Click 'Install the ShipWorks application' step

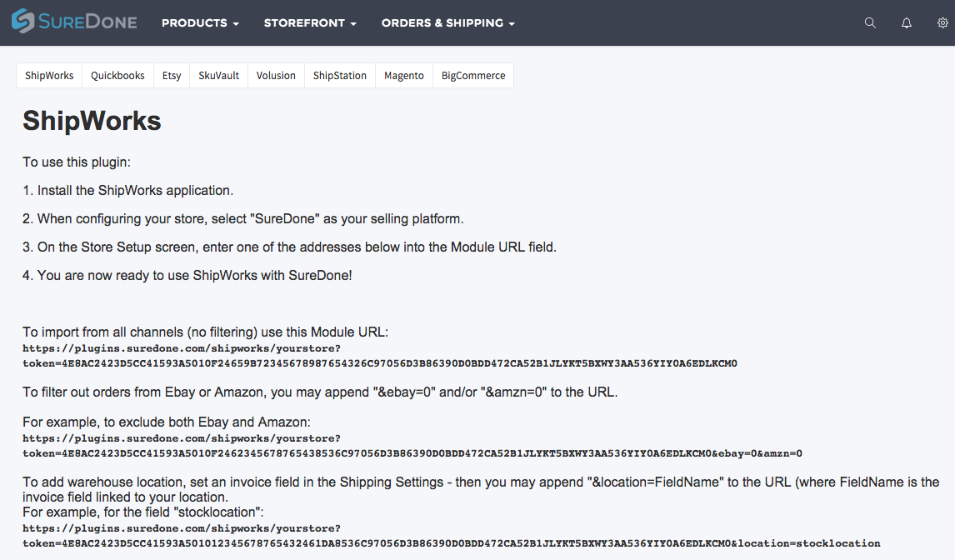pos(127,190)
